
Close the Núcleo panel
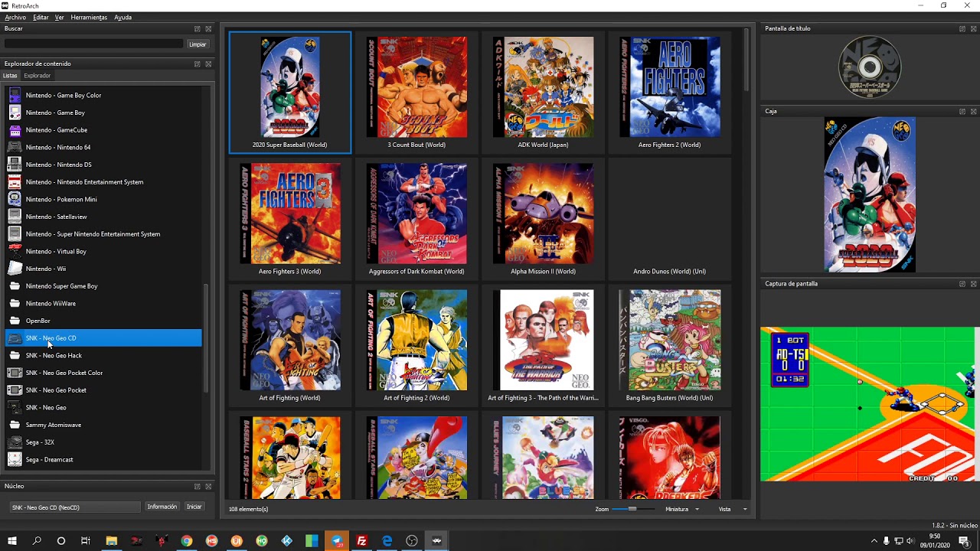click(208, 486)
